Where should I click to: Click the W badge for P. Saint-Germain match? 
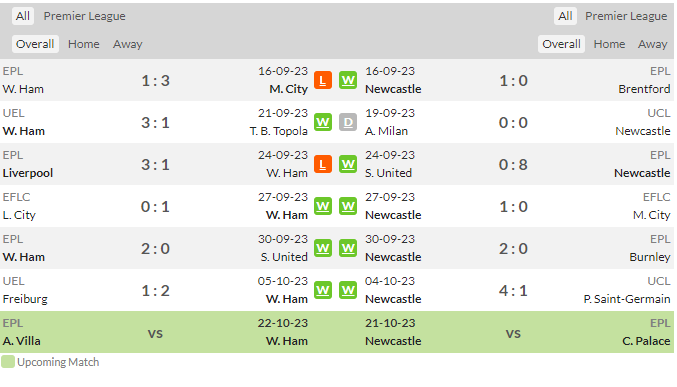tap(348, 290)
